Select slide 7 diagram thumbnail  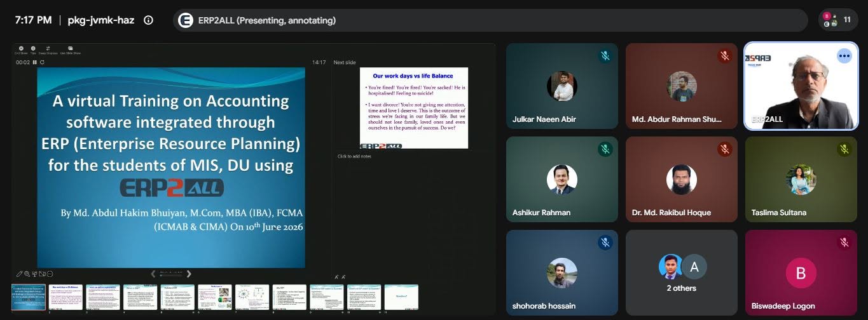coord(252,297)
